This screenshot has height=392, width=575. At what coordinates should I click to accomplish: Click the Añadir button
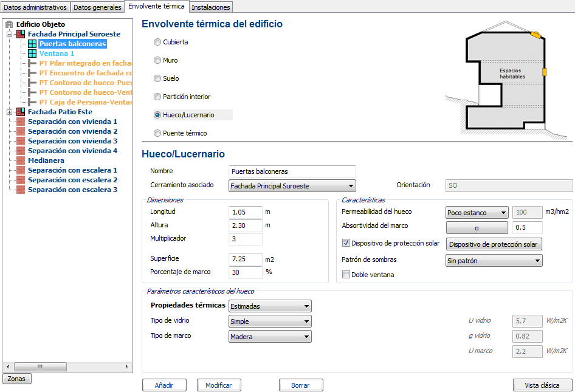coord(164,385)
